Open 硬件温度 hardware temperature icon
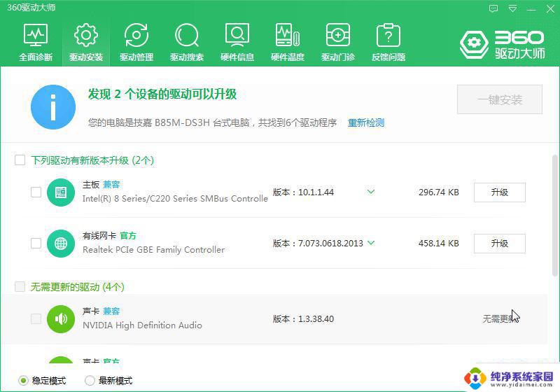This screenshot has width=560, height=392. pos(288,42)
